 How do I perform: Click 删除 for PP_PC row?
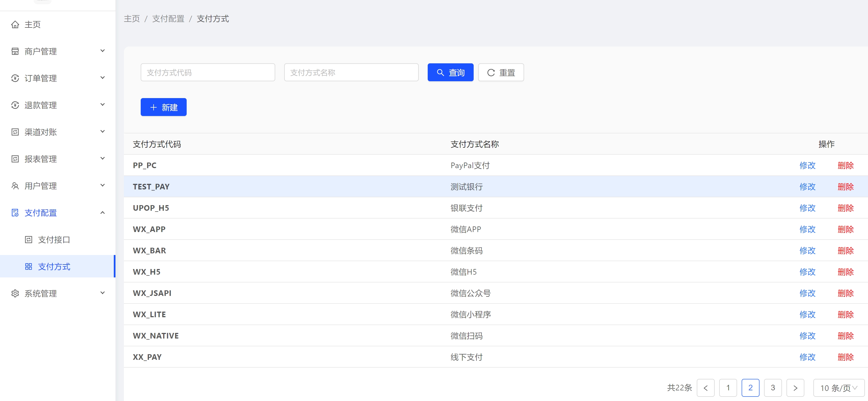click(x=845, y=165)
